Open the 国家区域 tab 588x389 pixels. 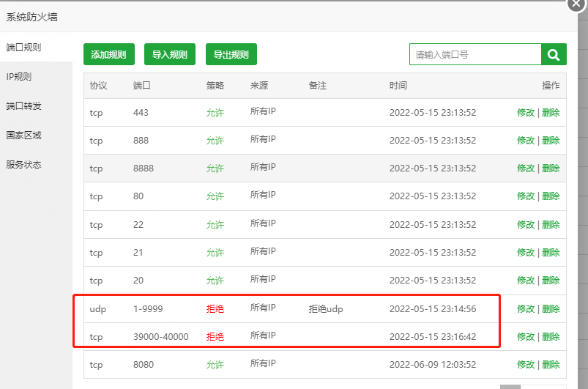coord(24,135)
